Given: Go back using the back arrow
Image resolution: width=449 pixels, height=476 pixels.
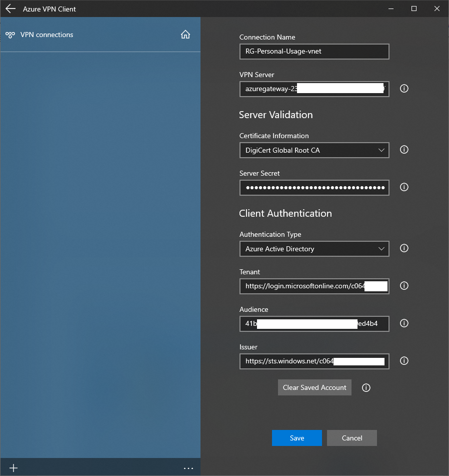Looking at the screenshot, I should [x=10, y=9].
